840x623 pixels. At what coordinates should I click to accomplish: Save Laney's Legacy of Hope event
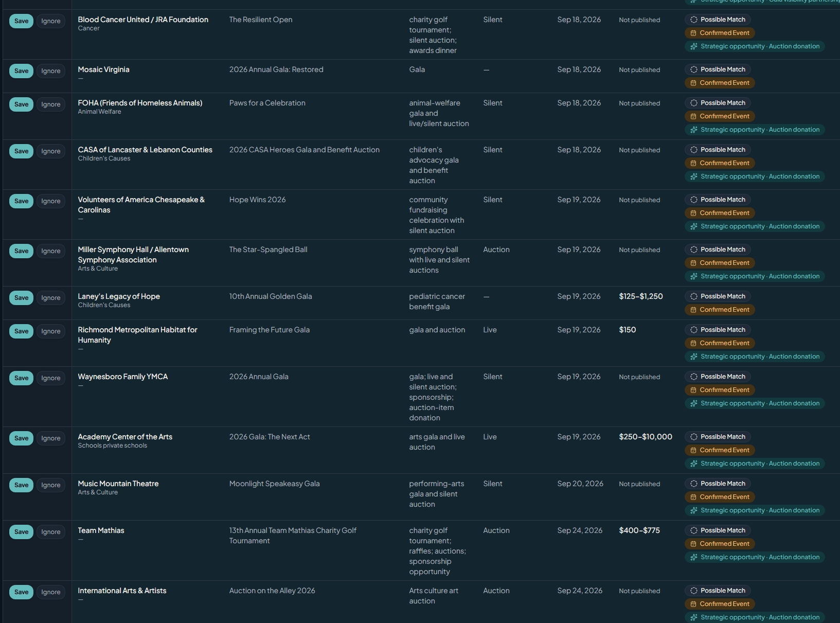click(x=21, y=298)
